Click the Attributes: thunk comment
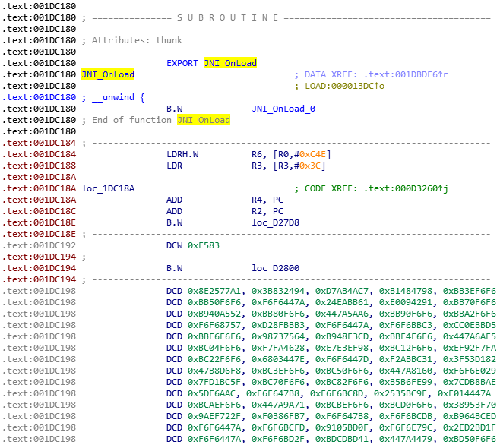The height and width of the screenshot is (448, 500). pyautogui.click(x=132, y=40)
